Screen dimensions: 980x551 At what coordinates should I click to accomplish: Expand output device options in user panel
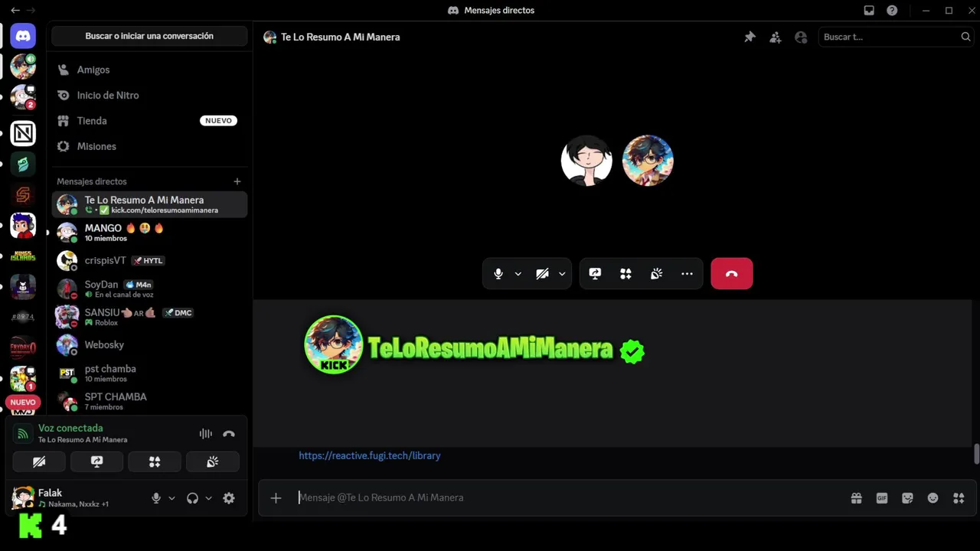point(208,498)
